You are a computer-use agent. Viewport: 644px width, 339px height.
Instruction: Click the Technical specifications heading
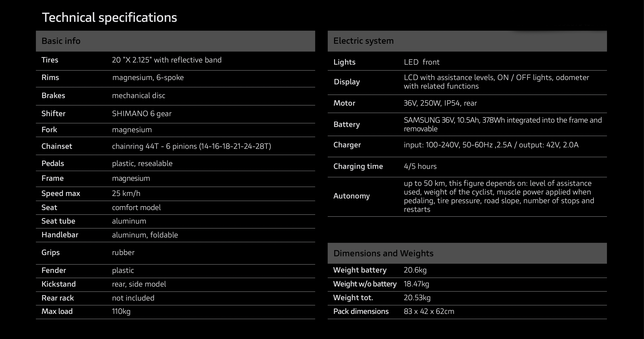(x=110, y=18)
